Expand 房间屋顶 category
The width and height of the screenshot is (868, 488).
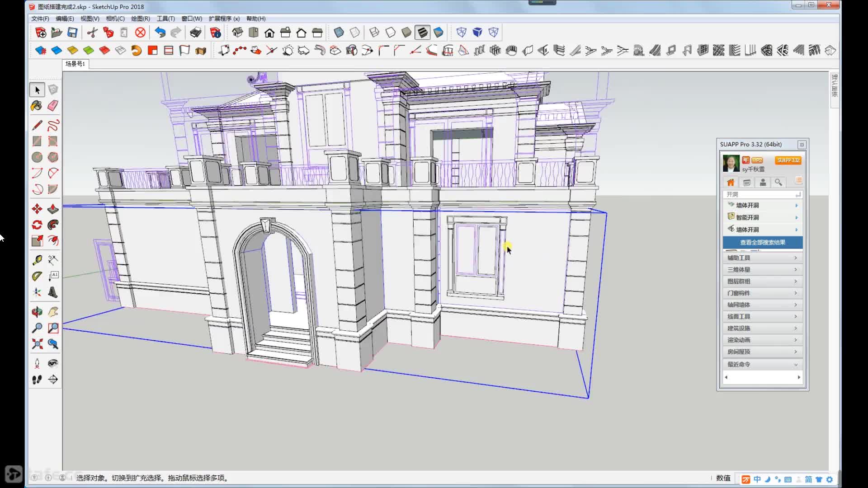click(x=763, y=352)
